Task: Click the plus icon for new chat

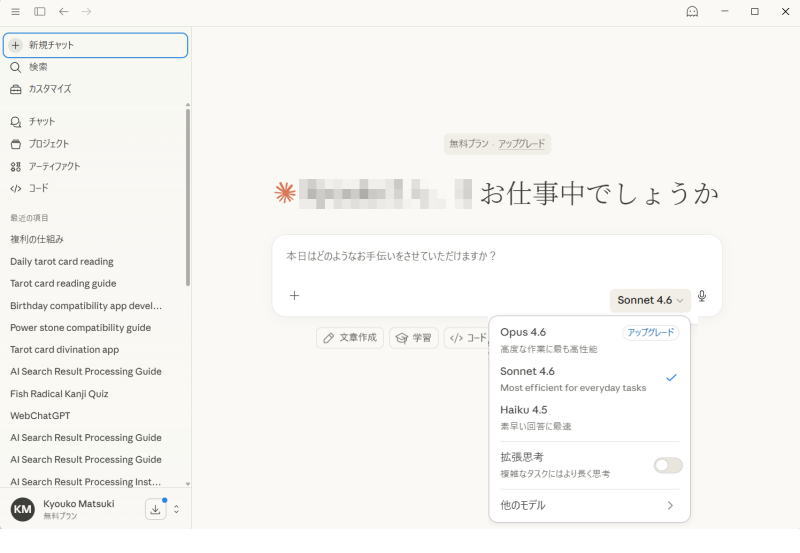Action: (x=16, y=45)
